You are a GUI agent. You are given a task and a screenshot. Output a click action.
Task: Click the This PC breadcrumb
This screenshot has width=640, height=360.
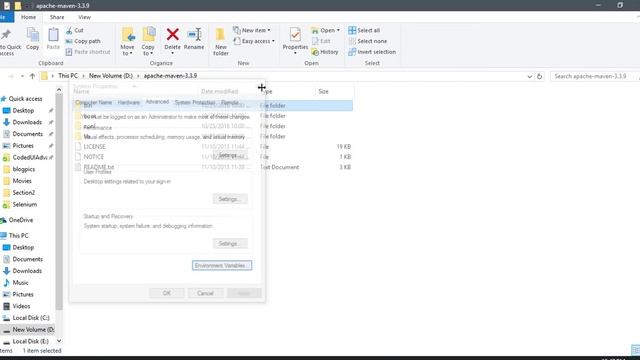(x=68, y=76)
